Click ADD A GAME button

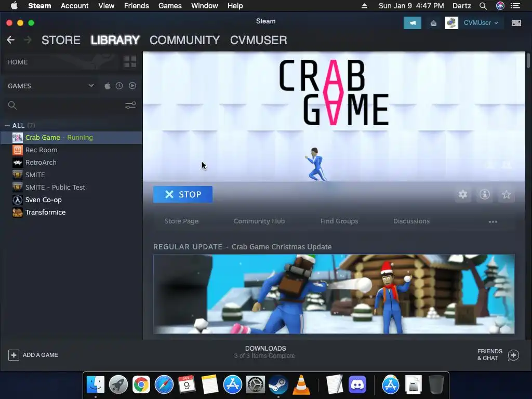33,355
